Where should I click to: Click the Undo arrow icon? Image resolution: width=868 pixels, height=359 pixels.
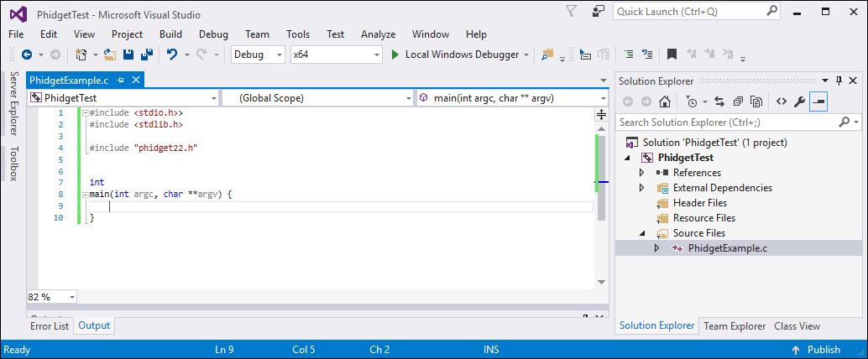click(x=172, y=55)
